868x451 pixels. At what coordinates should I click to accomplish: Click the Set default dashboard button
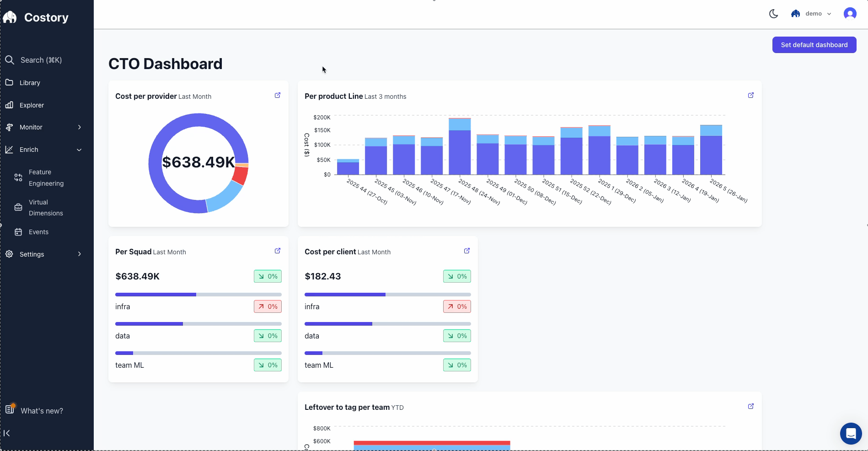814,45
